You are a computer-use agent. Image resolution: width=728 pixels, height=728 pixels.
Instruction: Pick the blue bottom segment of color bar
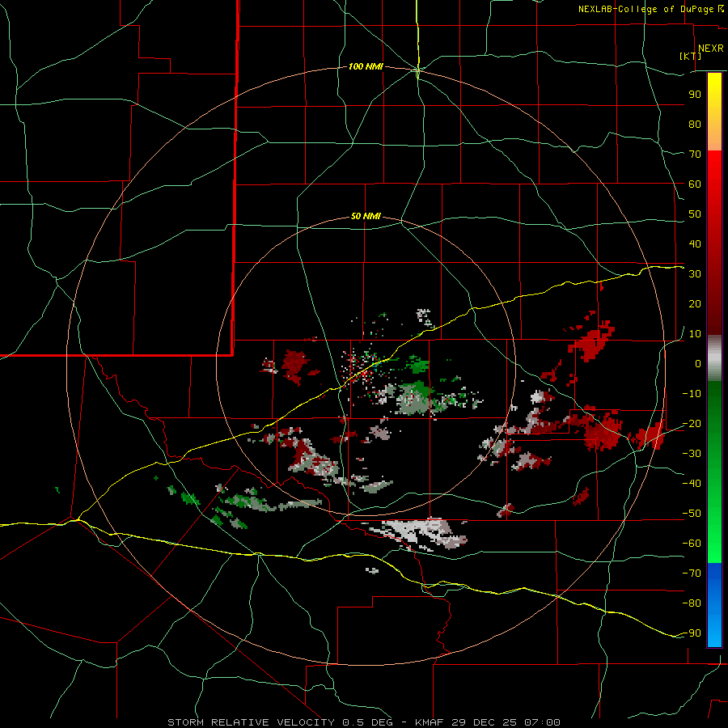point(714,605)
